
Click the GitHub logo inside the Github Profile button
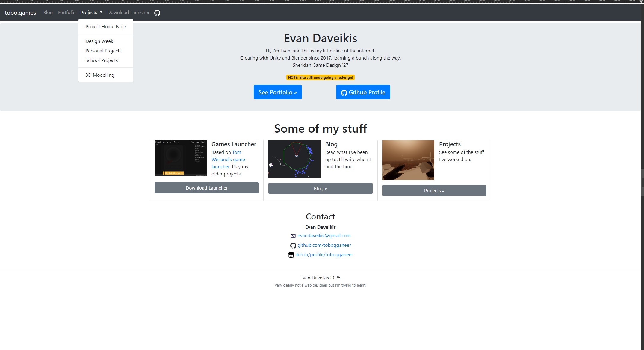click(x=344, y=93)
